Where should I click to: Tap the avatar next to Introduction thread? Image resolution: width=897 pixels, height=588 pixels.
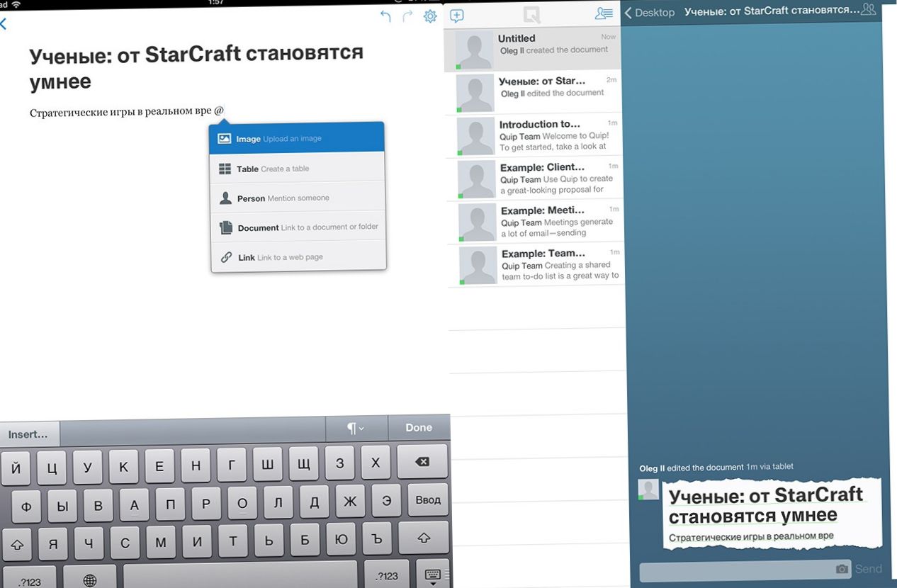pyautogui.click(x=475, y=137)
